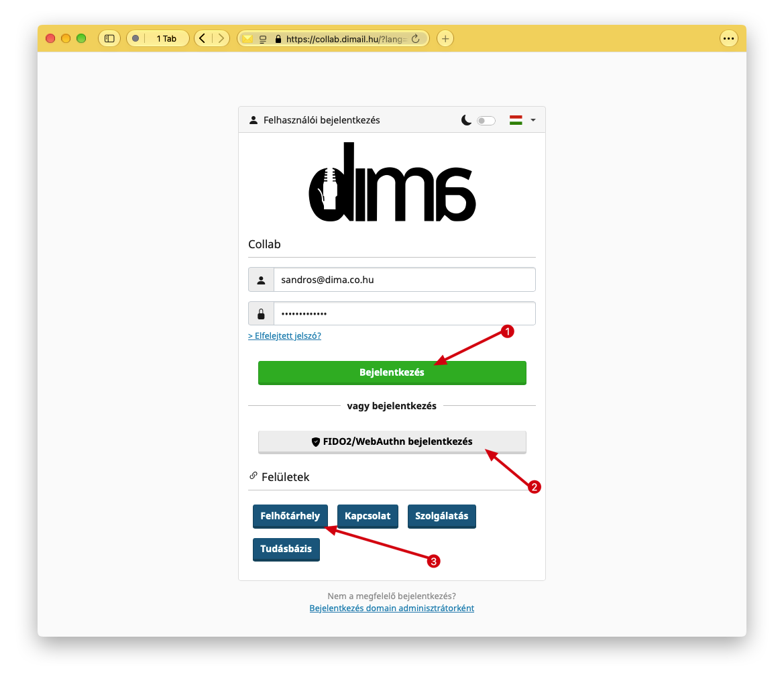The width and height of the screenshot is (784, 687).
Task: Click the dropdown caret next to the flag
Action: click(x=533, y=120)
